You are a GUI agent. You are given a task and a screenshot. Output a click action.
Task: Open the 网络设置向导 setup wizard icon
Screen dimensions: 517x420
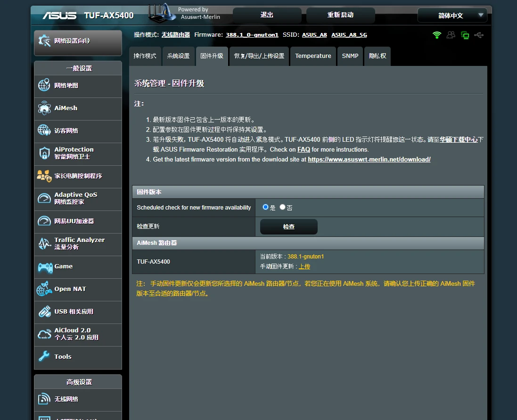(44, 41)
